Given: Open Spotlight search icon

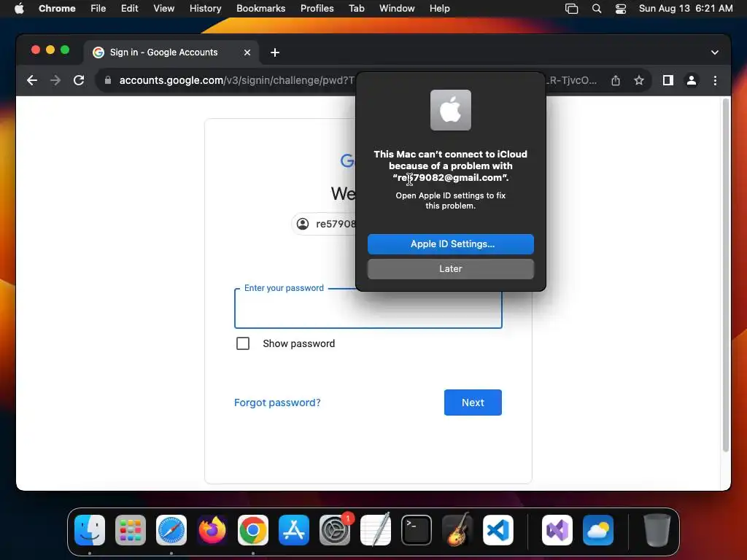Looking at the screenshot, I should (597, 9).
